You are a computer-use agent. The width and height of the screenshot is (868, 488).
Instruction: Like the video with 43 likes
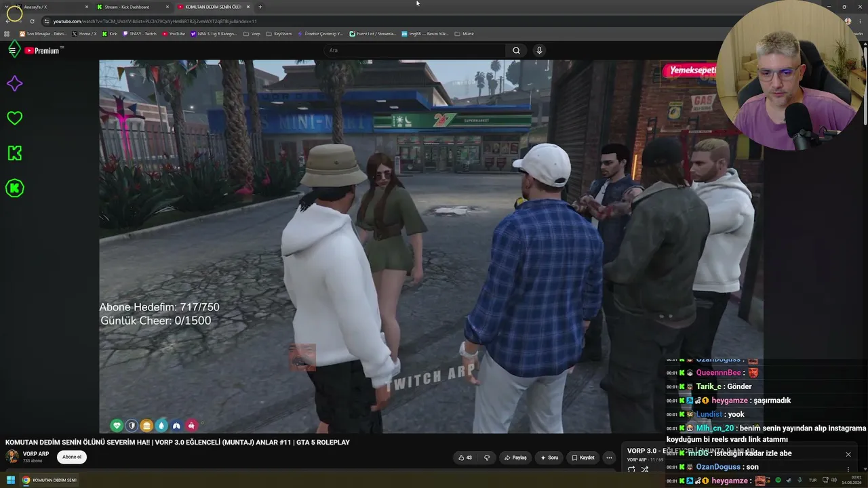465,457
